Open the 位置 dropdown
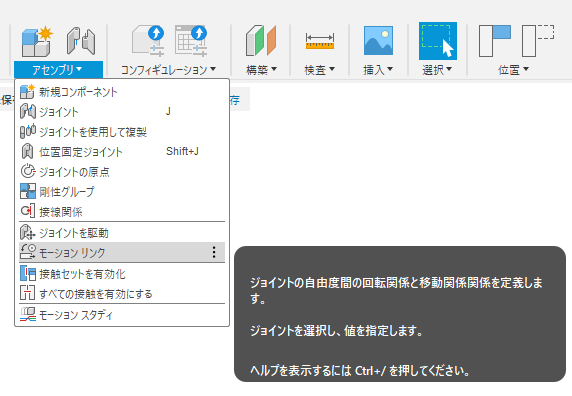 coord(513,70)
